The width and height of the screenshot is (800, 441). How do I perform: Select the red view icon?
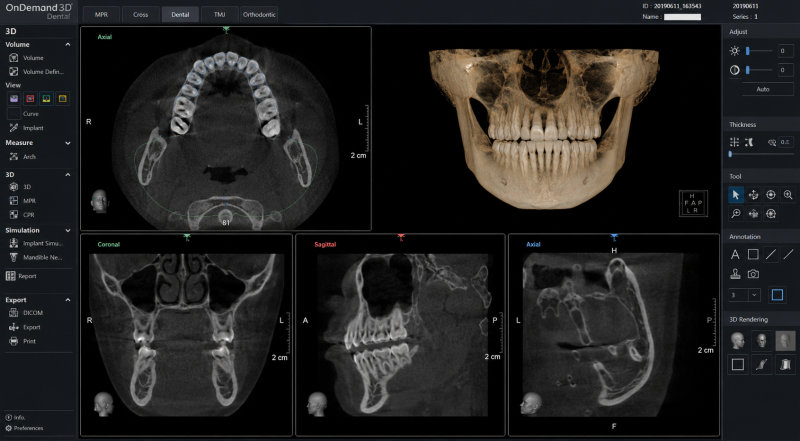tap(30, 99)
